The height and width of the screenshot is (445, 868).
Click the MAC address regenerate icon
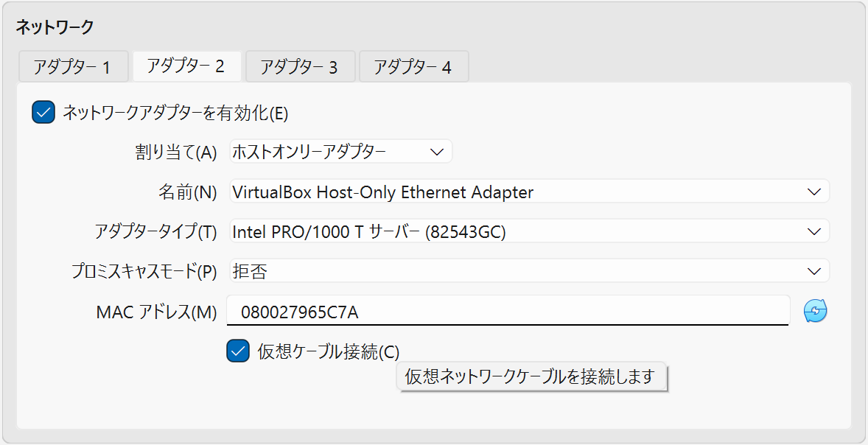pos(815,312)
